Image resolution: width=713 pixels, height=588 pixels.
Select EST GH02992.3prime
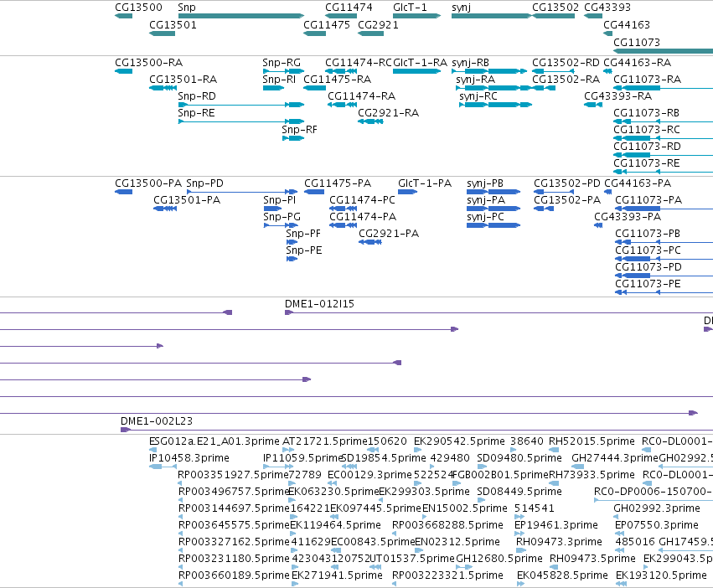tap(617, 517)
